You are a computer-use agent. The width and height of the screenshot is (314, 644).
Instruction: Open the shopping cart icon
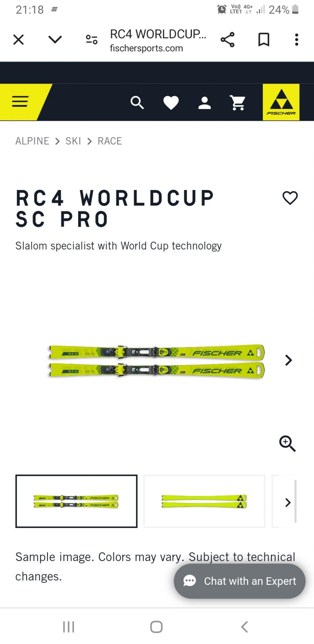(238, 103)
